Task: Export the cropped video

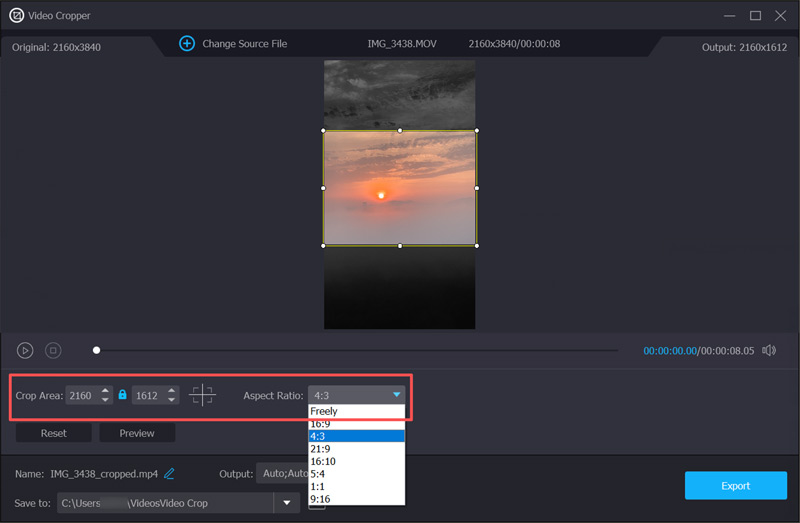Action: point(735,486)
